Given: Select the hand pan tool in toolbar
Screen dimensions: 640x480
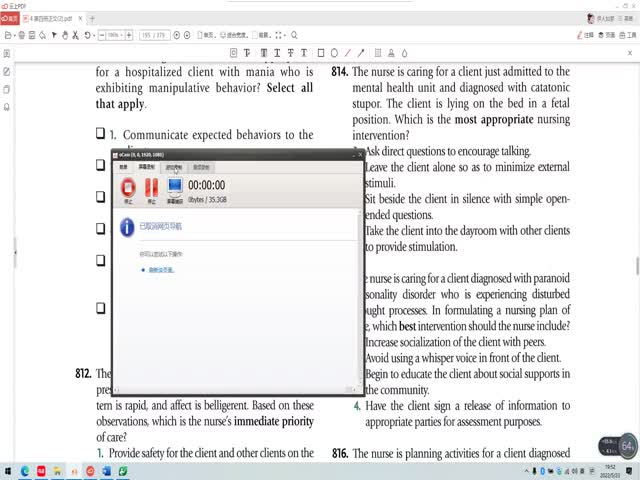Looking at the screenshot, I should tap(65, 35).
